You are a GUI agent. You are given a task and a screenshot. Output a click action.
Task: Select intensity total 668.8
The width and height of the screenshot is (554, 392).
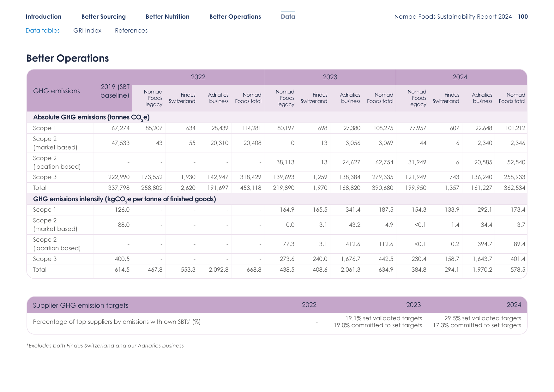tap(254, 270)
